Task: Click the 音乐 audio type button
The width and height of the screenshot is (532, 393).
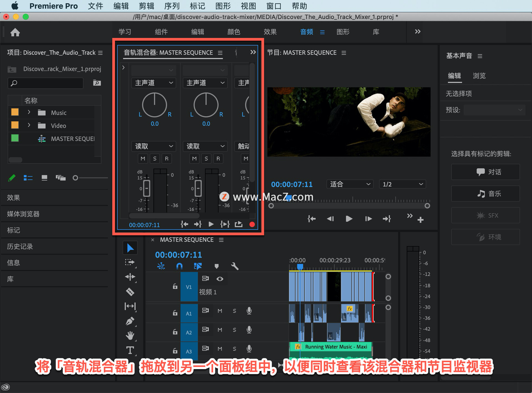Action: pos(485,194)
